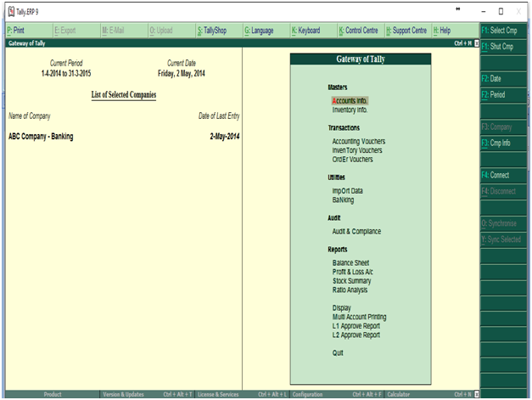Click the Tally.ERP 9 title bar icon
Image resolution: width=532 pixels, height=400 pixels.
pyautogui.click(x=11, y=12)
